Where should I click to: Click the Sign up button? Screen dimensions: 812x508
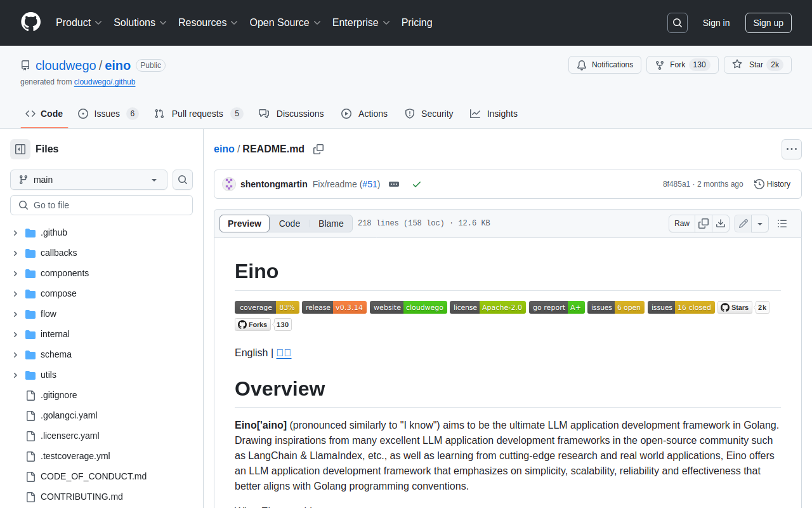coord(768,23)
